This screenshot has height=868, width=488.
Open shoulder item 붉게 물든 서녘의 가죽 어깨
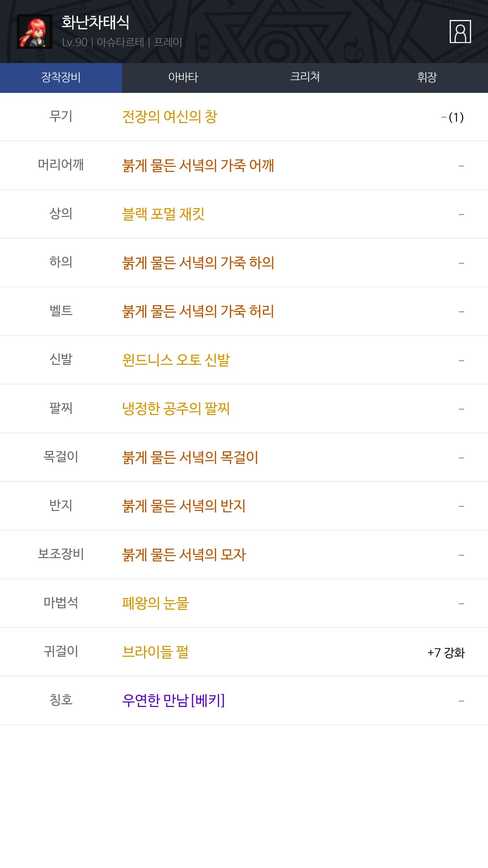pos(198,165)
